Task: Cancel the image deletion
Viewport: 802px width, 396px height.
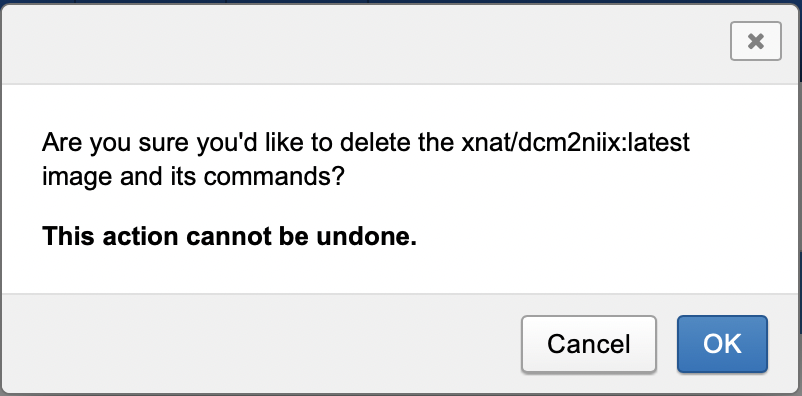Action: click(x=589, y=344)
